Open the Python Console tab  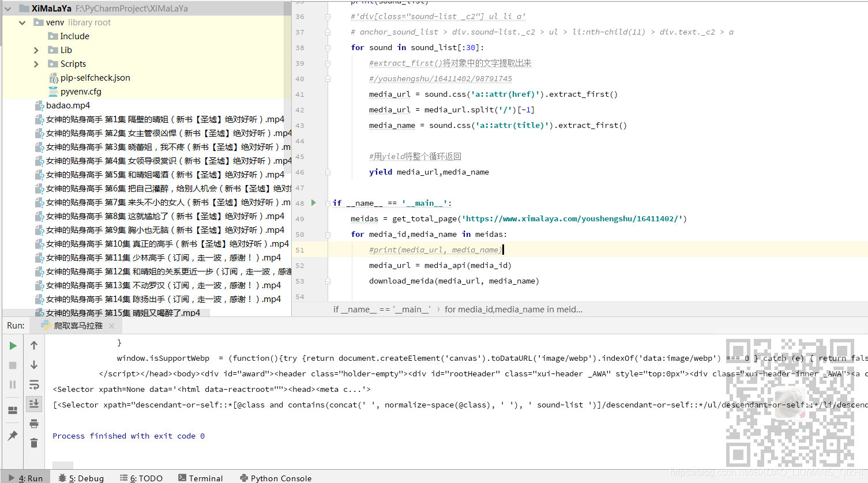tap(276, 478)
